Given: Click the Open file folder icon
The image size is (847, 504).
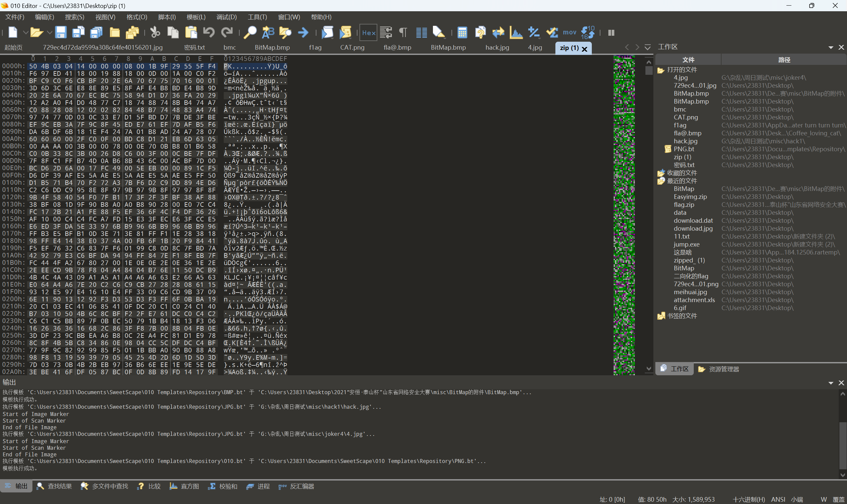Looking at the screenshot, I should [36, 33].
